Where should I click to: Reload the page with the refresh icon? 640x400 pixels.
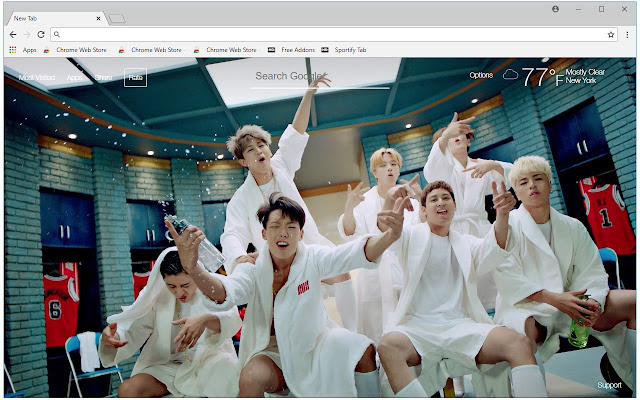[41, 35]
